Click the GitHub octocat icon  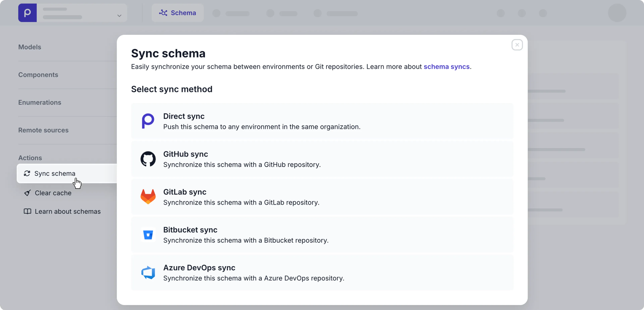[x=148, y=159]
